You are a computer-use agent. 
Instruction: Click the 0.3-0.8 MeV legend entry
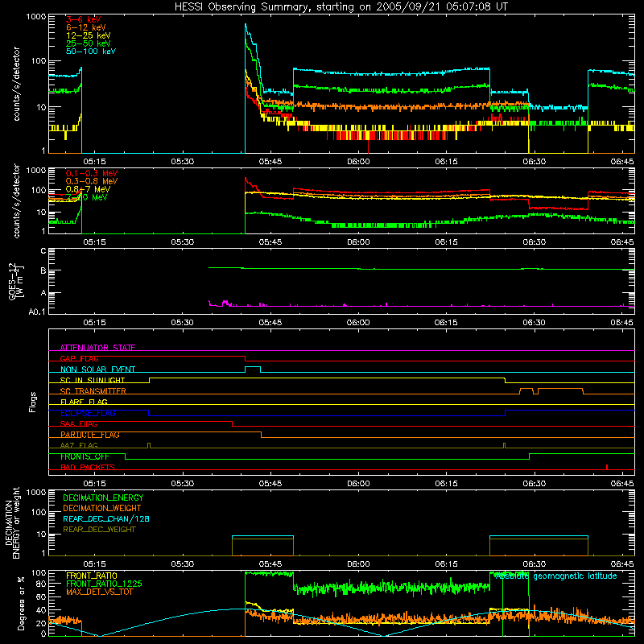[x=92, y=181]
